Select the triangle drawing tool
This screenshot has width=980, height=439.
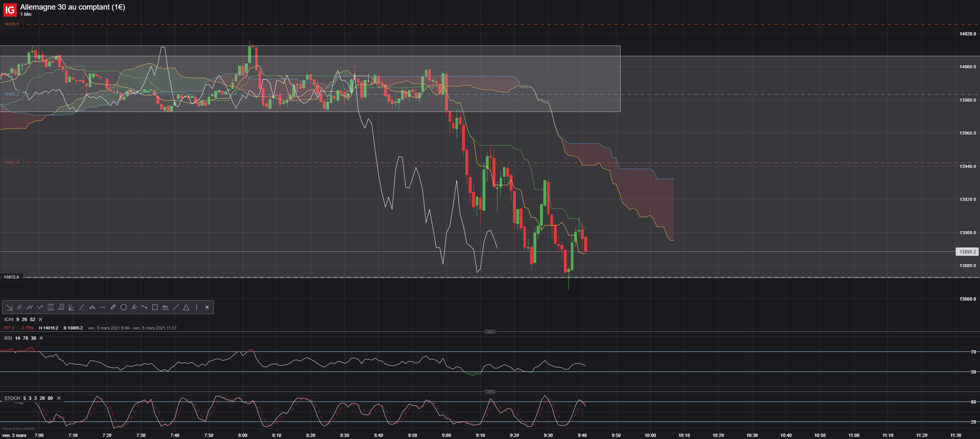[x=186, y=307]
